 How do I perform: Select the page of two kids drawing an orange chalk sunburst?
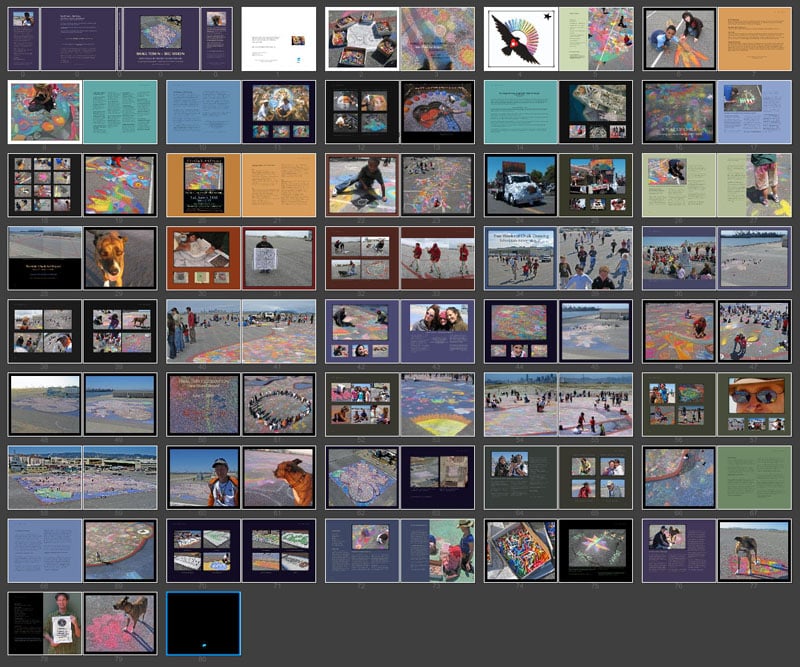coord(680,39)
